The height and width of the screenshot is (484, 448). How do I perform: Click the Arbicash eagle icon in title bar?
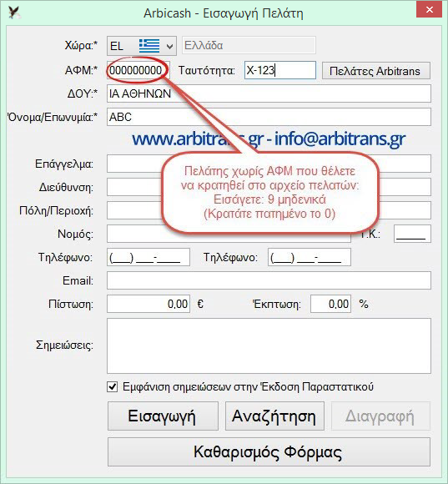[14, 13]
